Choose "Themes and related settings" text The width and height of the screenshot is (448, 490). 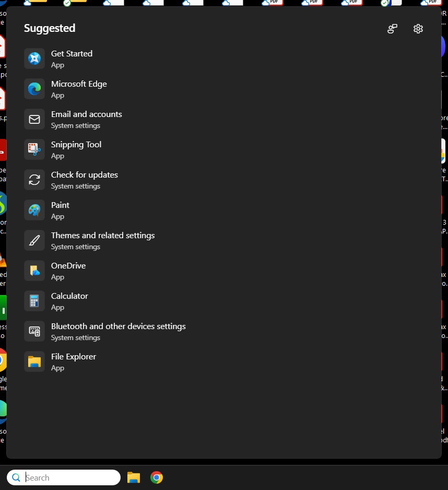(x=103, y=236)
